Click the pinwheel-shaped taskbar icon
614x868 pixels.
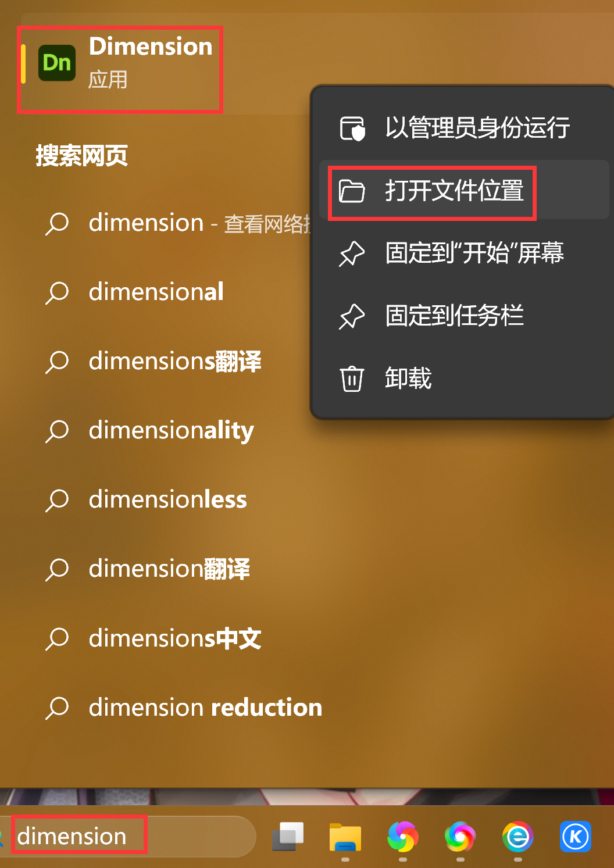pos(403,837)
